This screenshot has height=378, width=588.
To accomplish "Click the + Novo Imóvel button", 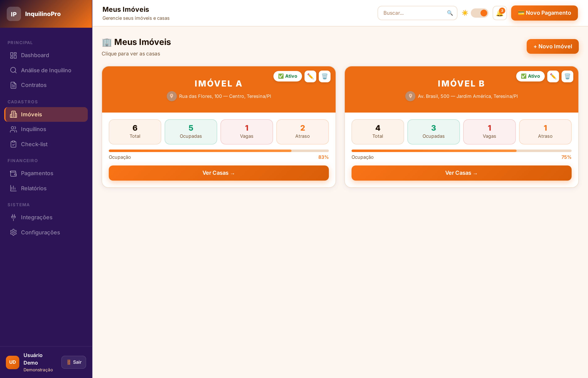I will coord(553,46).
